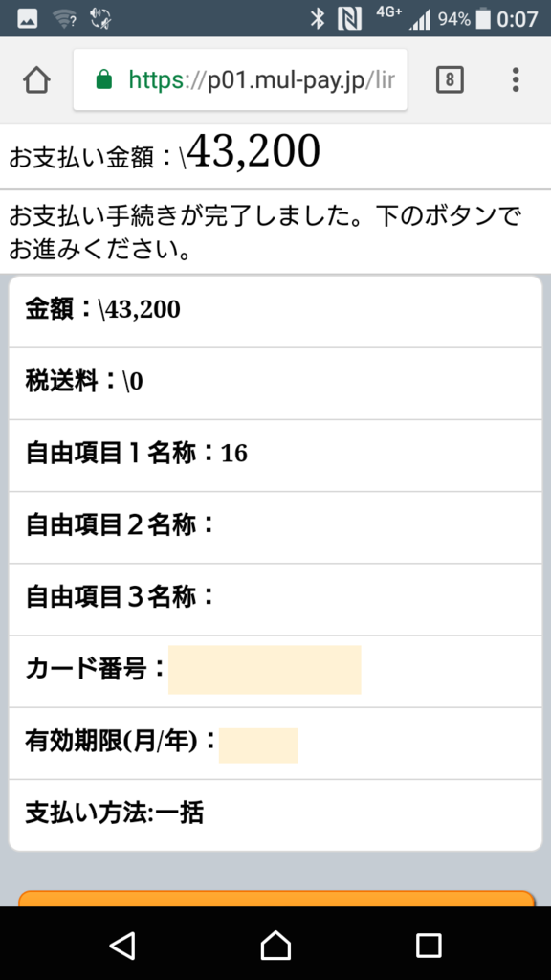Tap the masked カード番号 field

coord(264,669)
